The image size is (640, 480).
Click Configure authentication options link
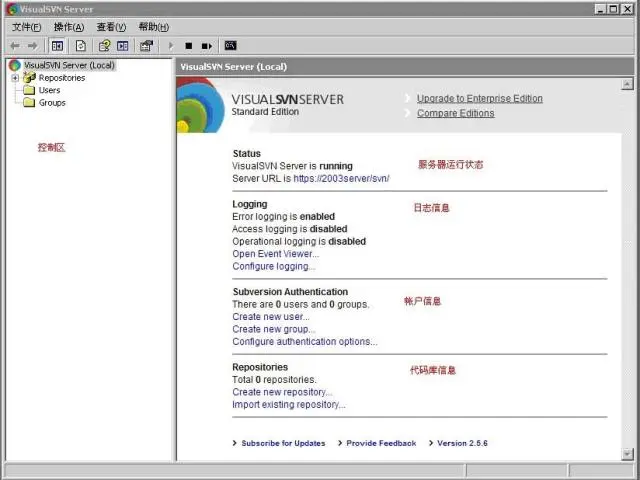point(304,342)
